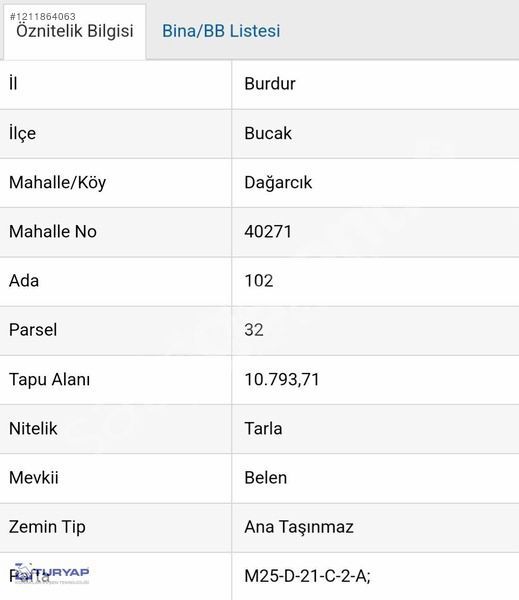The width and height of the screenshot is (519, 600).
Task: Select the Bucak district value
Action: click(268, 134)
